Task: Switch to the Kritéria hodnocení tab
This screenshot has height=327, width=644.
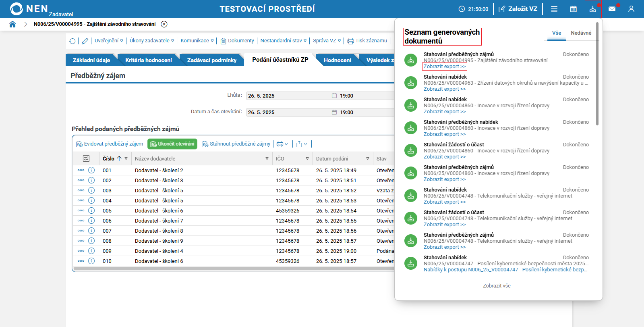Action: click(x=148, y=60)
